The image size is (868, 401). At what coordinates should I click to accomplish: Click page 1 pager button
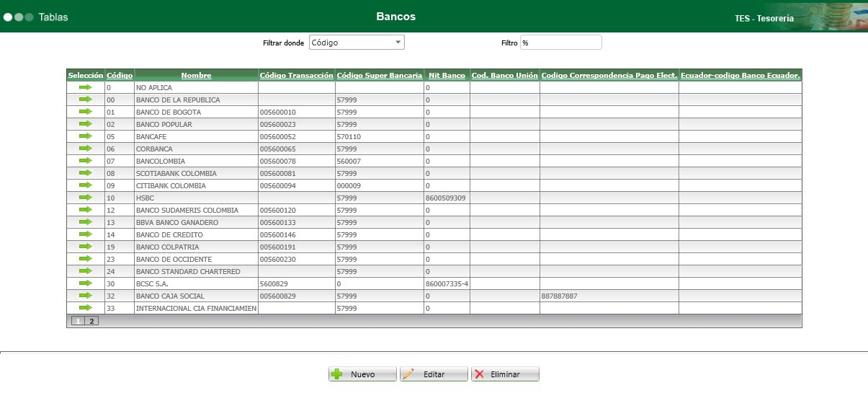(78, 321)
